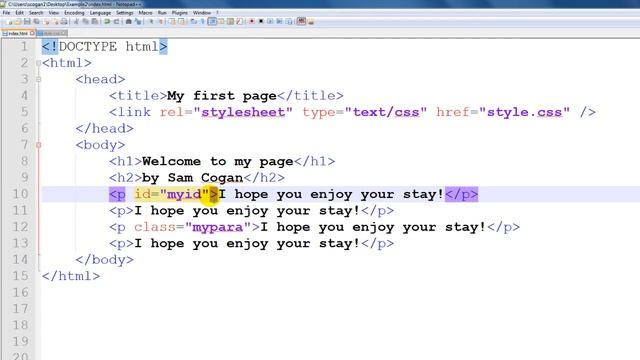Open the File menu
640x360 pixels.
(x=6, y=13)
